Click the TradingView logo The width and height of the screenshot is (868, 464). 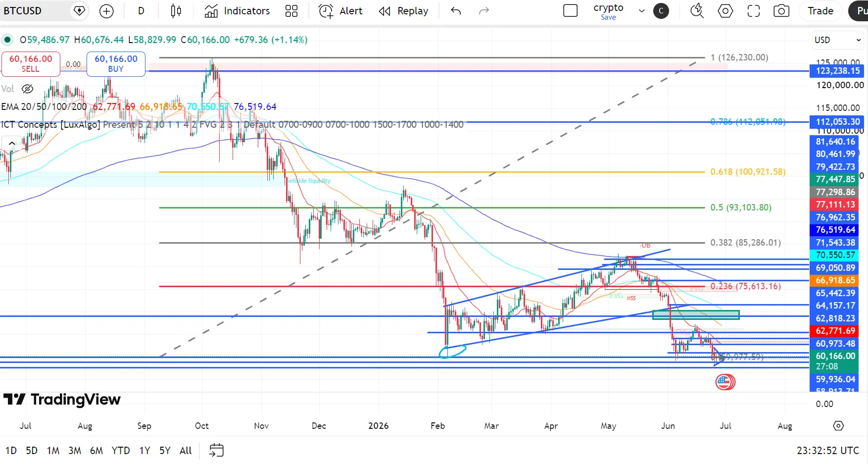coord(62,399)
